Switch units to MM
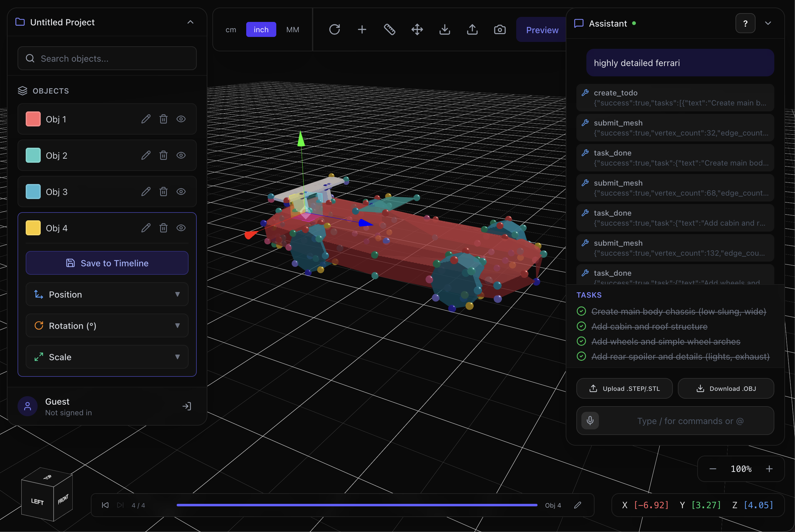795x532 pixels. pyautogui.click(x=292, y=30)
